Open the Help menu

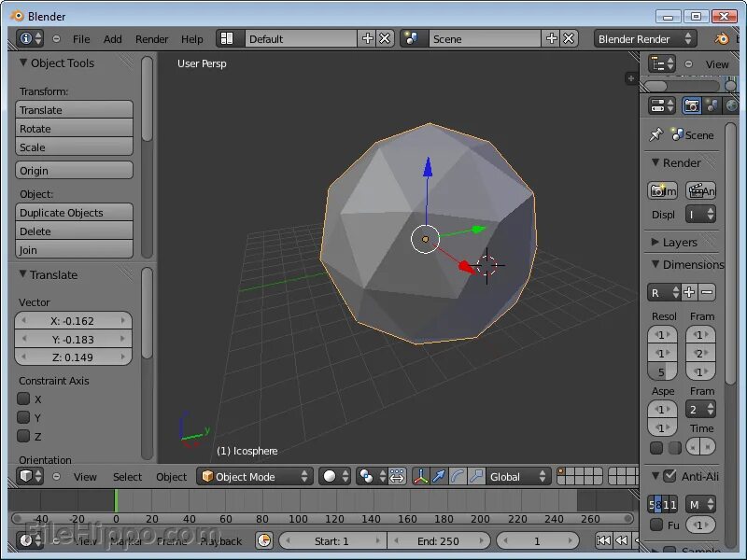192,39
